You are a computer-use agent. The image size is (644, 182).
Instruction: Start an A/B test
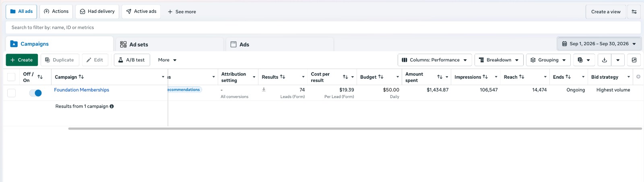(132, 60)
